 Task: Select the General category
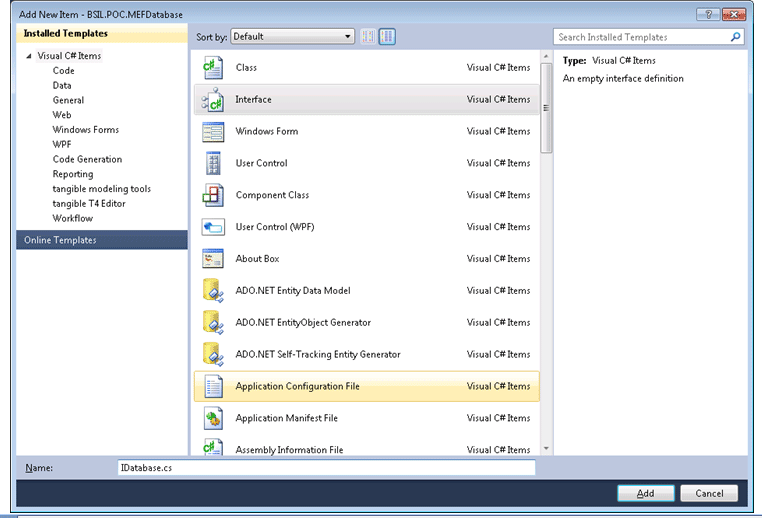tap(68, 100)
